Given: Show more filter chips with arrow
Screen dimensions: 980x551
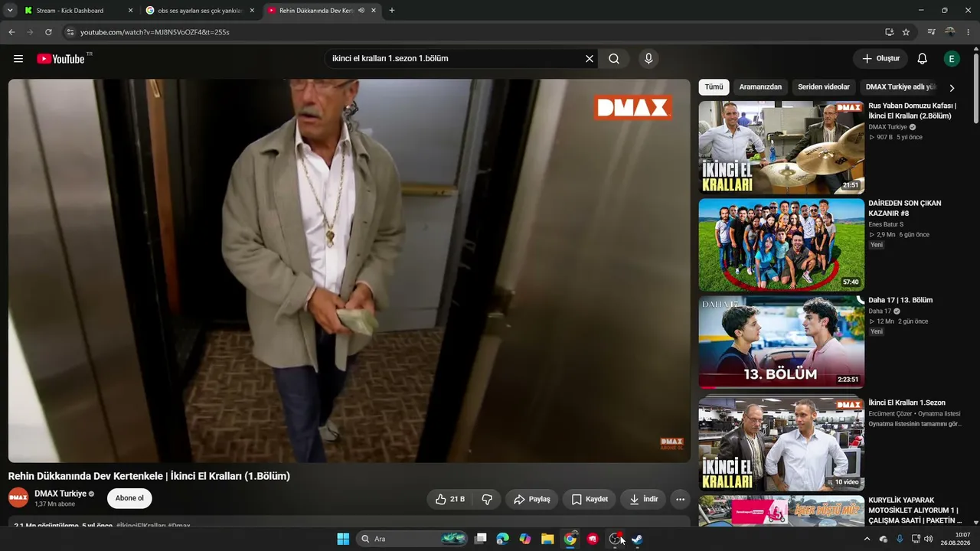Looking at the screenshot, I should pyautogui.click(x=952, y=88).
